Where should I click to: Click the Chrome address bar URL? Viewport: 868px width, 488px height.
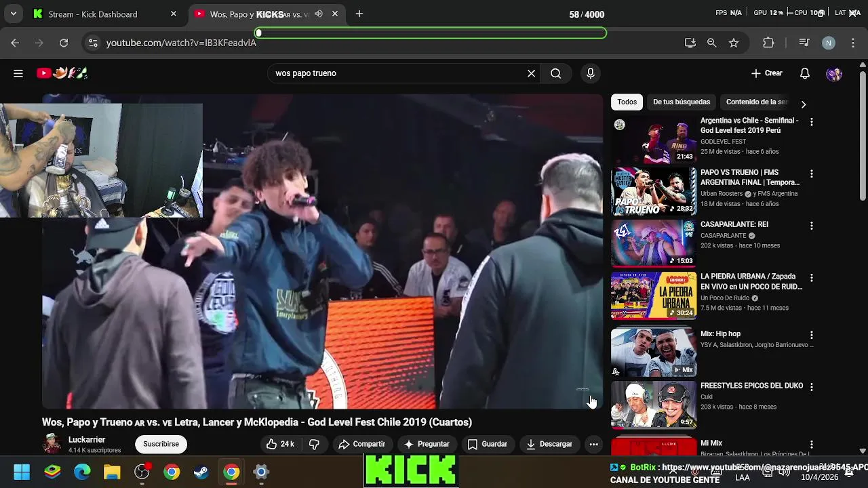181,43
